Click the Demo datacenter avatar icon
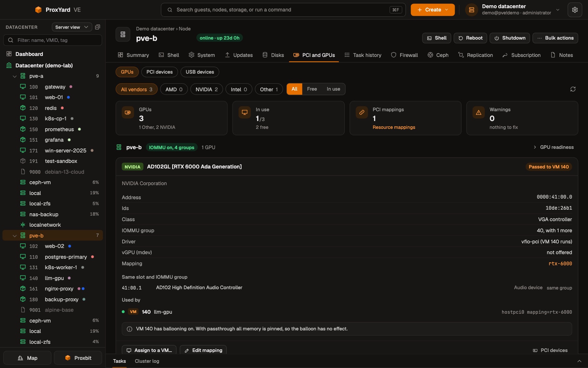The image size is (588, 368). click(x=471, y=10)
